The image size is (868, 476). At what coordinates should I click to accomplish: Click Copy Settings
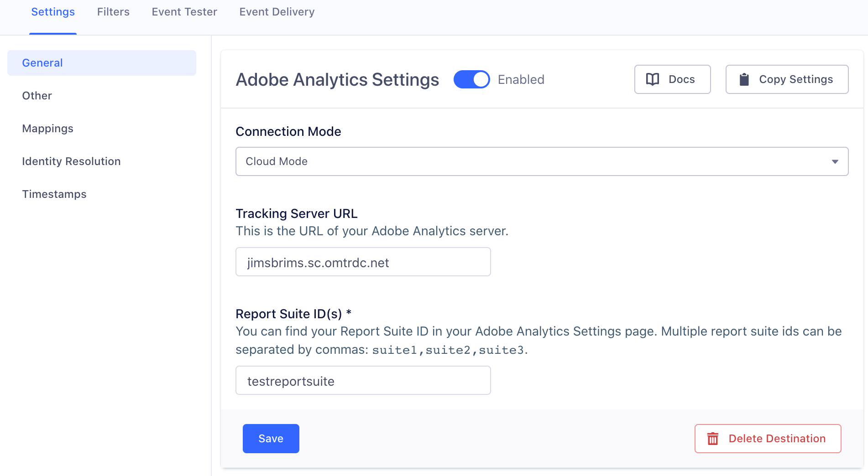[787, 79]
